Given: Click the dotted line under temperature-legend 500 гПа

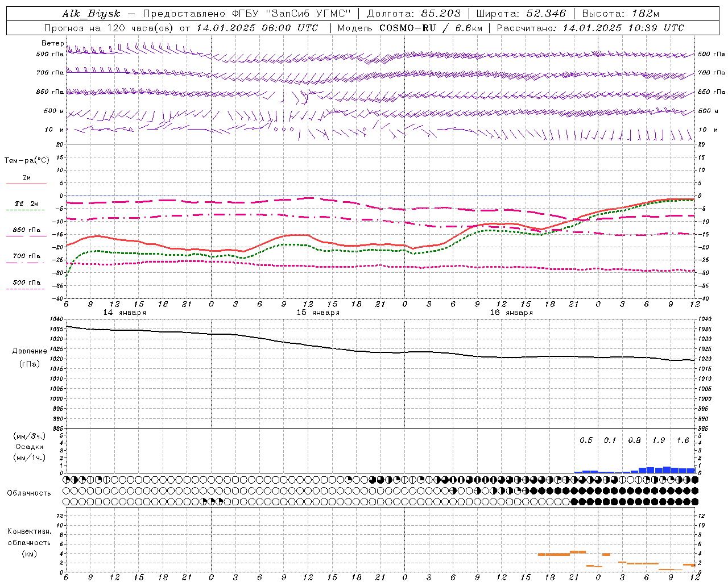Looking at the screenshot, I should coord(26,289).
